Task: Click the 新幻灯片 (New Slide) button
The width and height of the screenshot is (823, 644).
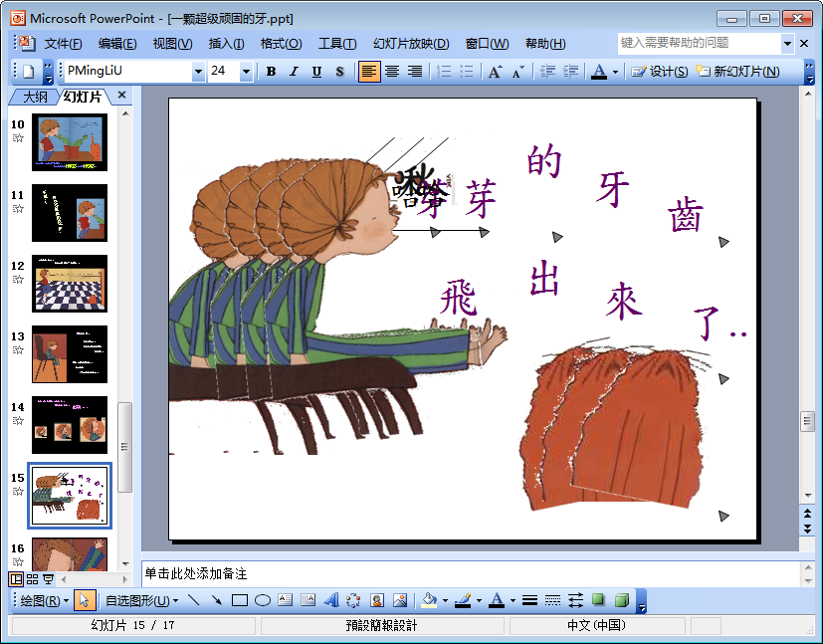Action: point(738,72)
